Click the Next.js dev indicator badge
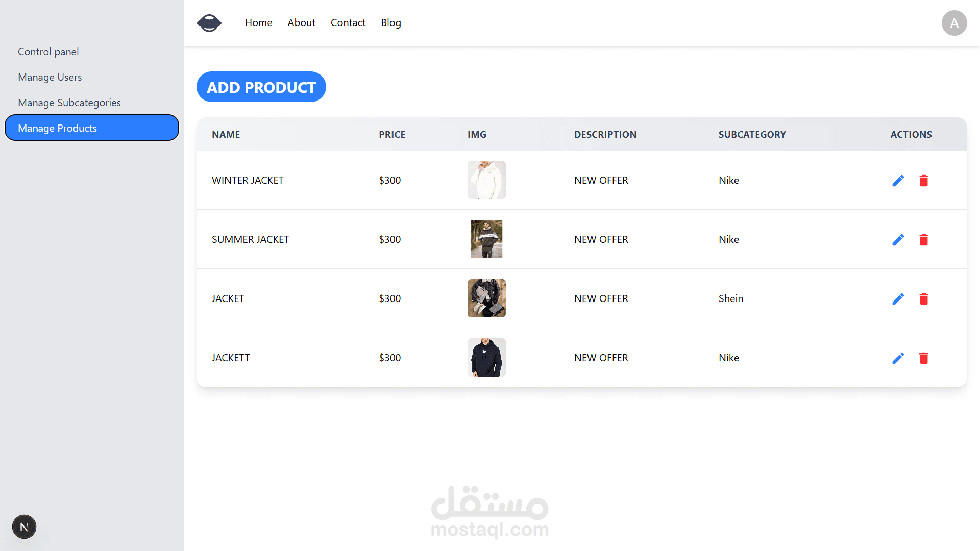 (24, 527)
